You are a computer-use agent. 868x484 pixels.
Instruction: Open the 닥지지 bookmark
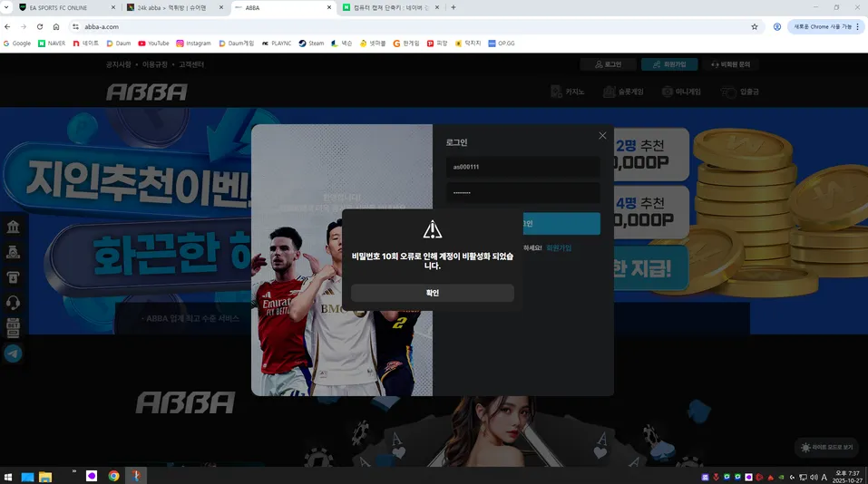tap(468, 44)
